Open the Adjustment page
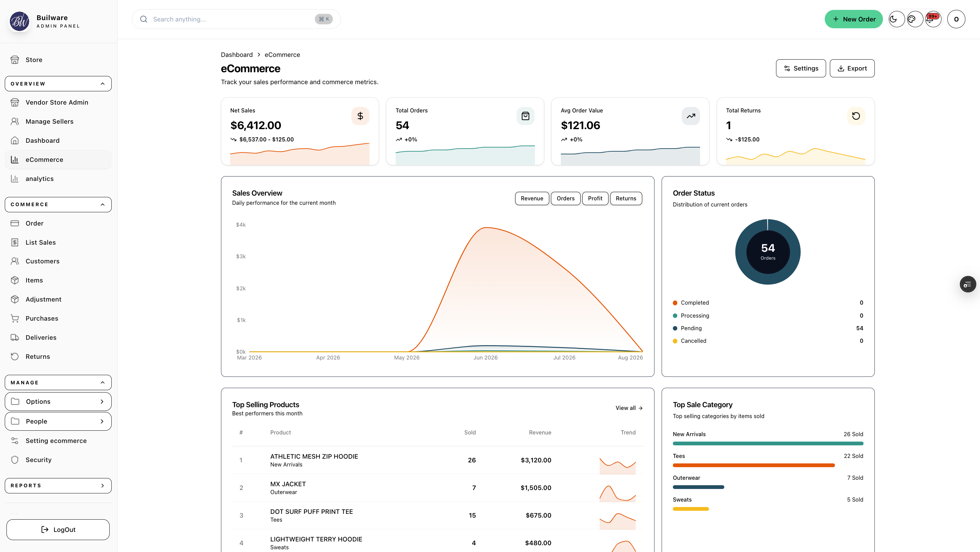Screen dimensions: 980x552 coord(58,299)
